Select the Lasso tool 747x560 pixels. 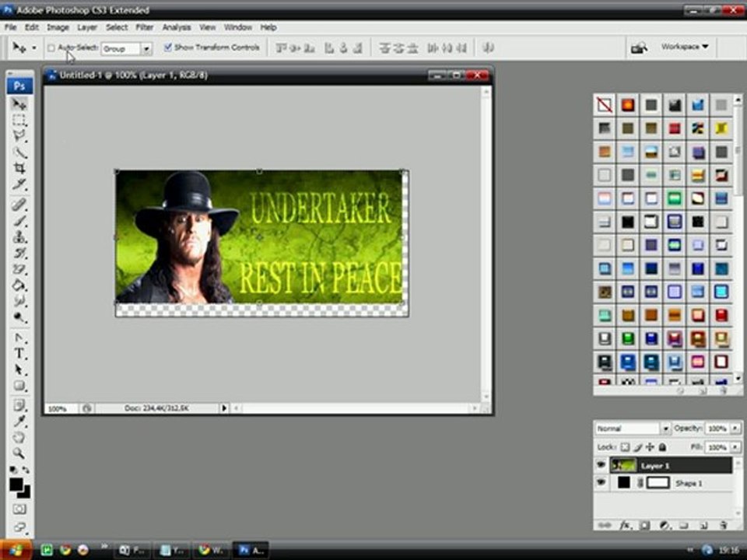tap(19, 135)
